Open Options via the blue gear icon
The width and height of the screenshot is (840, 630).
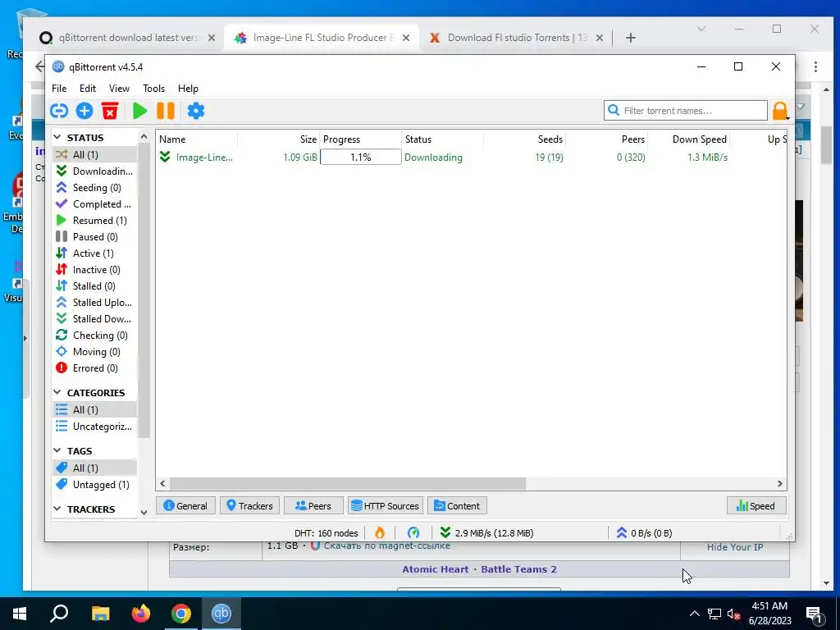(x=196, y=111)
